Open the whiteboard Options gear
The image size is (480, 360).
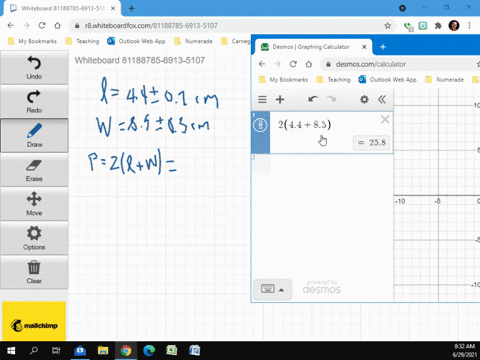click(34, 238)
